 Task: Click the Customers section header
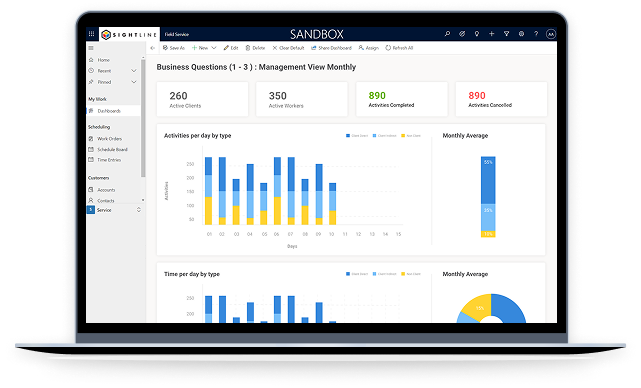(99, 178)
